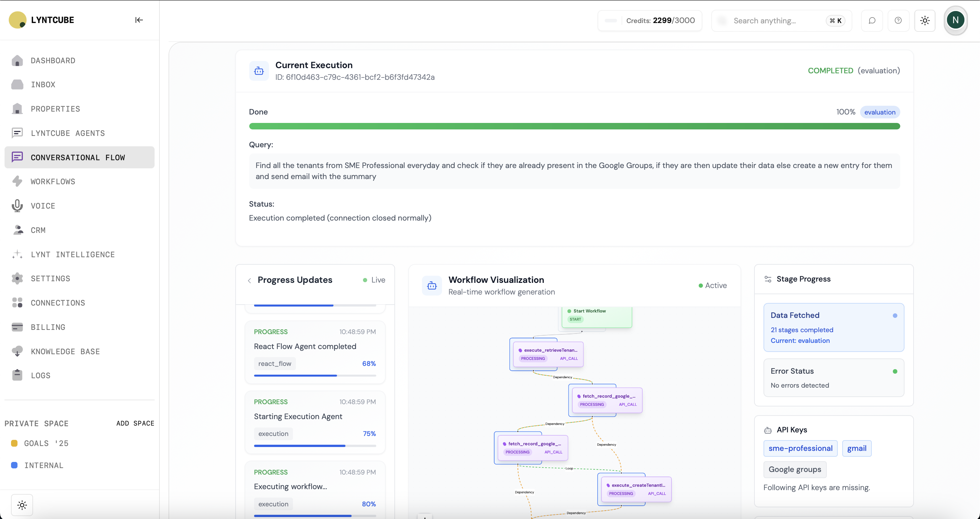Toggle theme button at sidebar bottom
The width and height of the screenshot is (980, 519).
pos(22,505)
